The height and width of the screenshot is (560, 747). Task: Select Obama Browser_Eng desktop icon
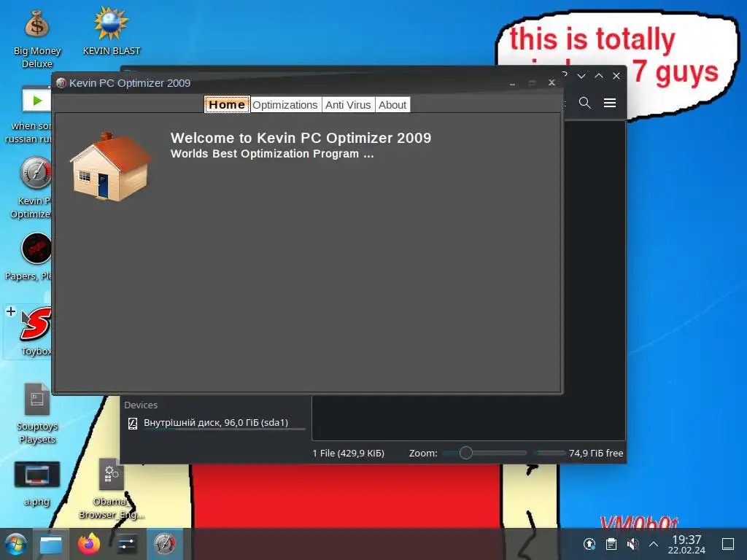pyautogui.click(x=112, y=489)
